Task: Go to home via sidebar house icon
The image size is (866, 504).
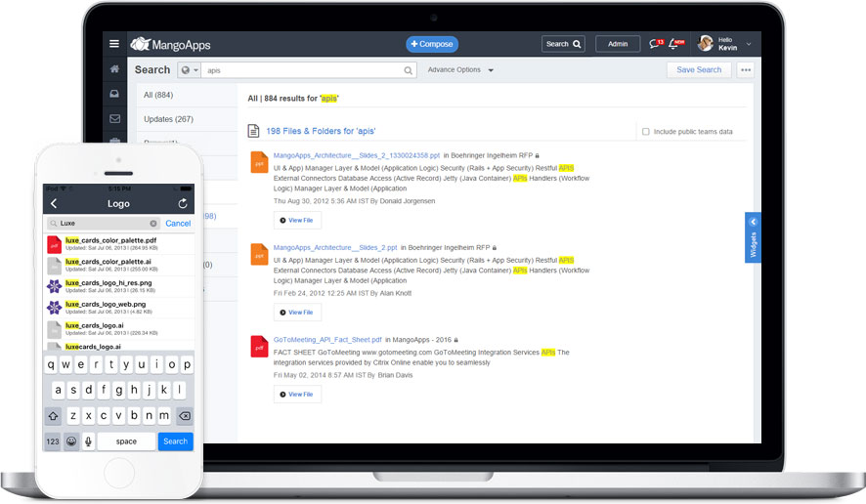Action: (114, 69)
